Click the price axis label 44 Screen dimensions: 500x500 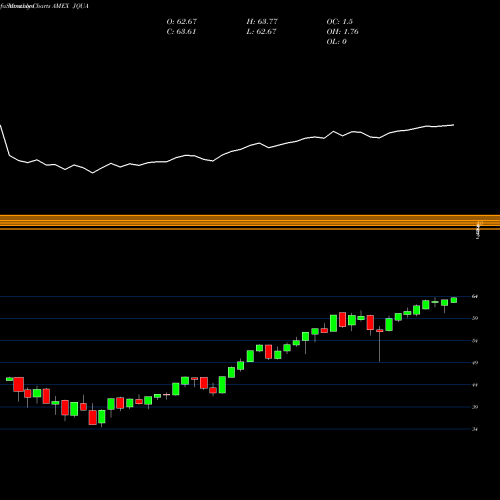click(475, 385)
